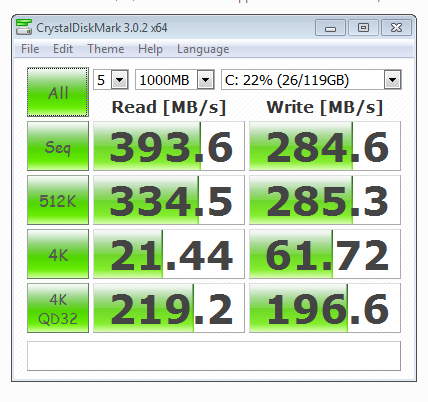Run all benchmarks with the All button

click(58, 92)
